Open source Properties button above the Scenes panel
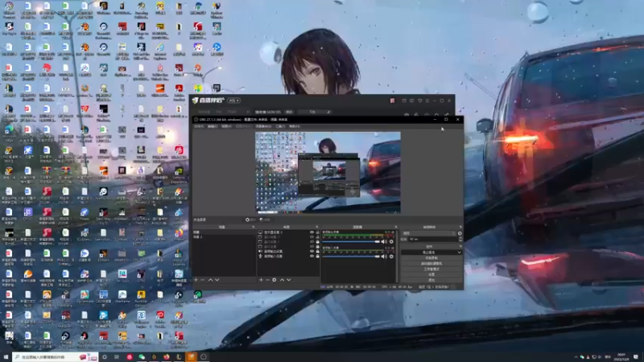 [x=250, y=220]
